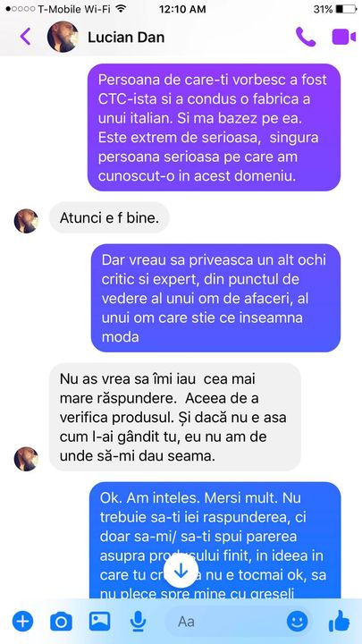Select the "Ok. Am inteles. Mersi mult" message

[x=215, y=540]
